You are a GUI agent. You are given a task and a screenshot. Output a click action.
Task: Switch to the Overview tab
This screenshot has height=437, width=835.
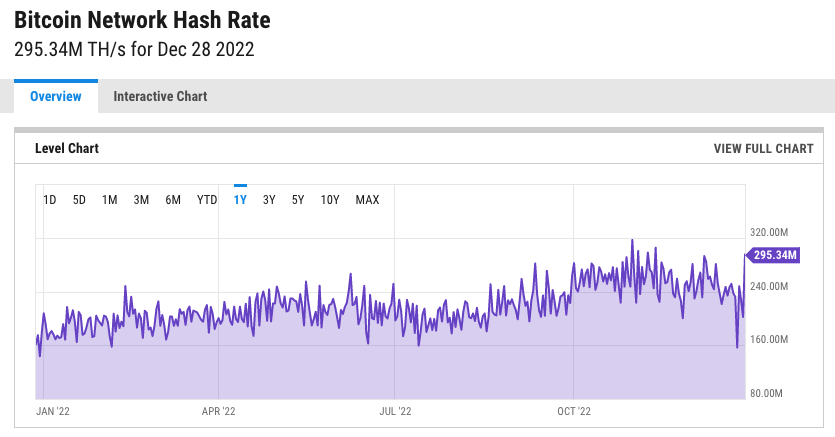(x=56, y=96)
